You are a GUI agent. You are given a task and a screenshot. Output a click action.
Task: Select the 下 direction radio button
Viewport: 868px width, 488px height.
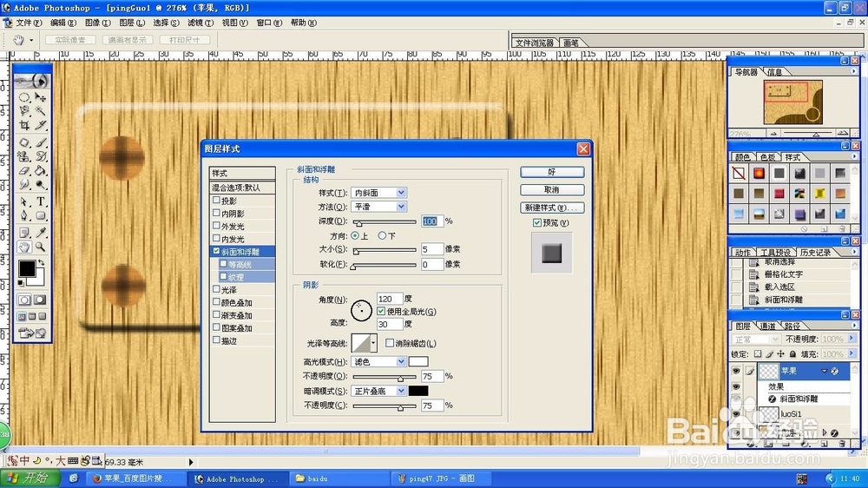[x=382, y=235]
